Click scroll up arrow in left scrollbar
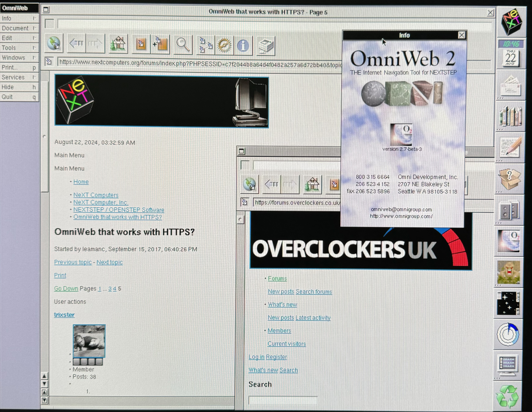The width and height of the screenshot is (532, 412). click(44, 376)
